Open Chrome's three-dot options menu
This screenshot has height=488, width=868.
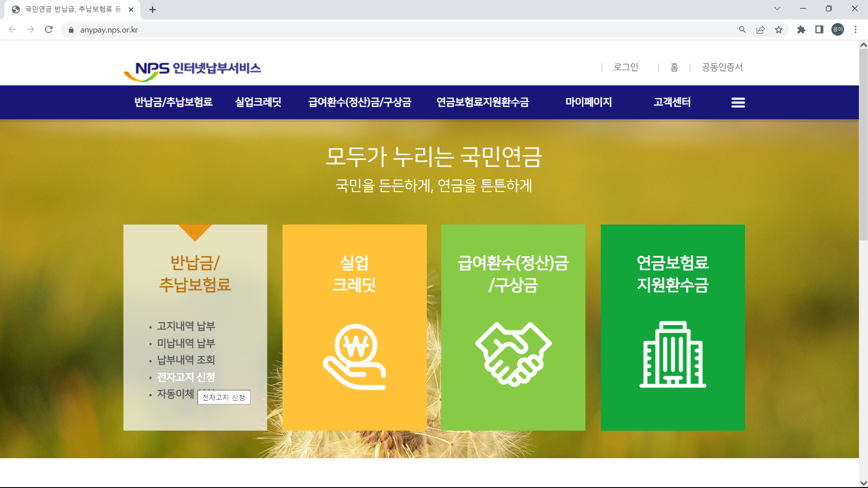855,30
